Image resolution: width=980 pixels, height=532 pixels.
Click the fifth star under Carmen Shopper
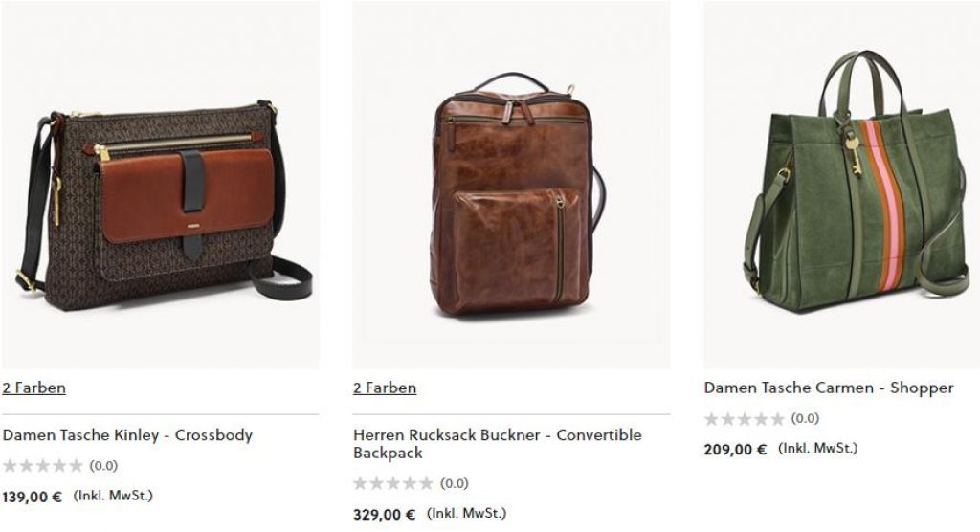(777, 419)
